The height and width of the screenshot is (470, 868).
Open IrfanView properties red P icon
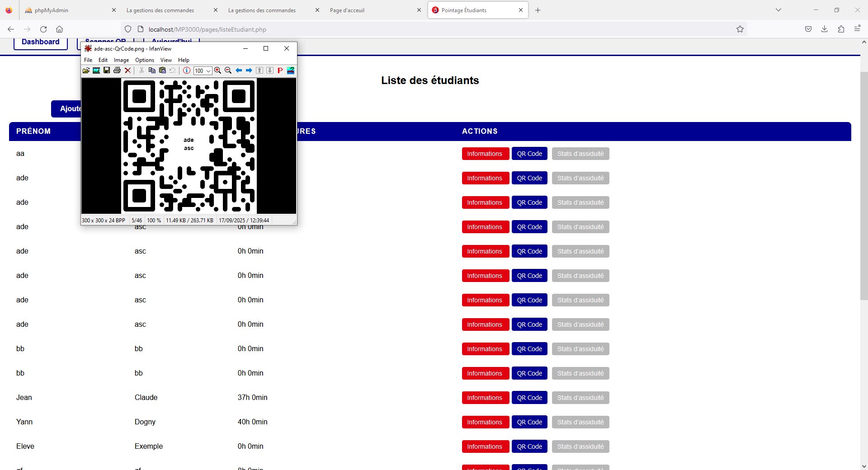point(280,70)
